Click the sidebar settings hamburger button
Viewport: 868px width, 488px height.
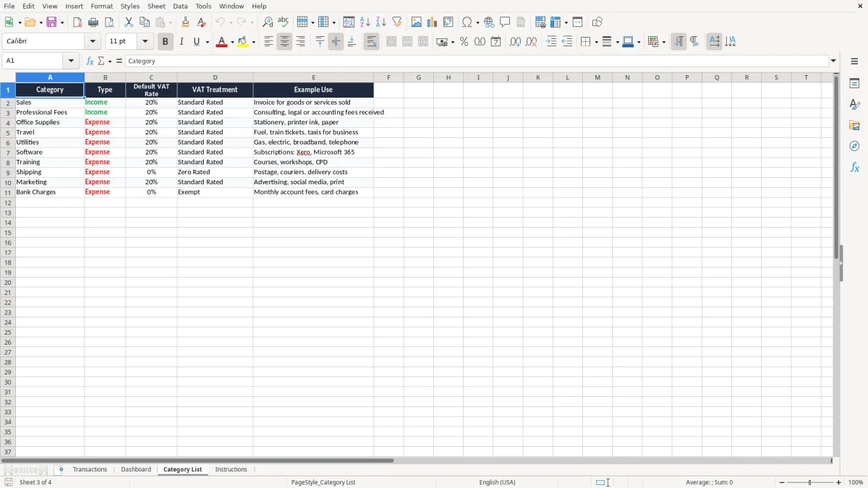pyautogui.click(x=854, y=61)
